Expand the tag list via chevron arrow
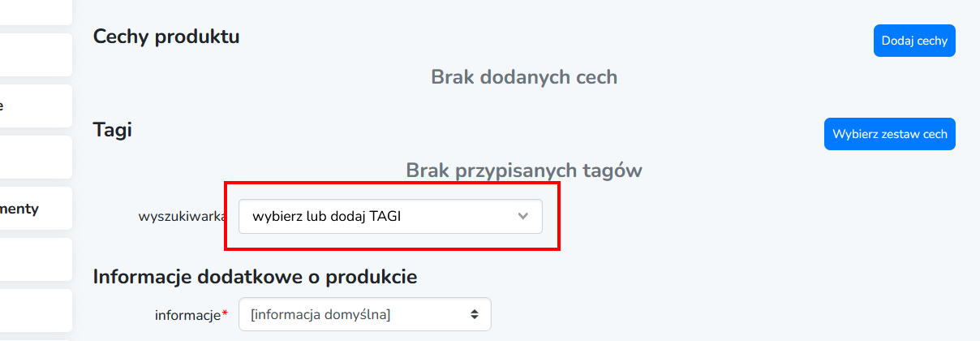Image resolution: width=980 pixels, height=341 pixels. [x=523, y=217]
